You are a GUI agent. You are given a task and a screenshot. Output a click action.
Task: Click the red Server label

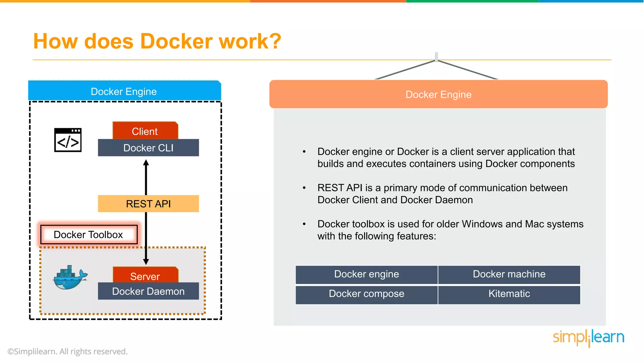pos(145,275)
